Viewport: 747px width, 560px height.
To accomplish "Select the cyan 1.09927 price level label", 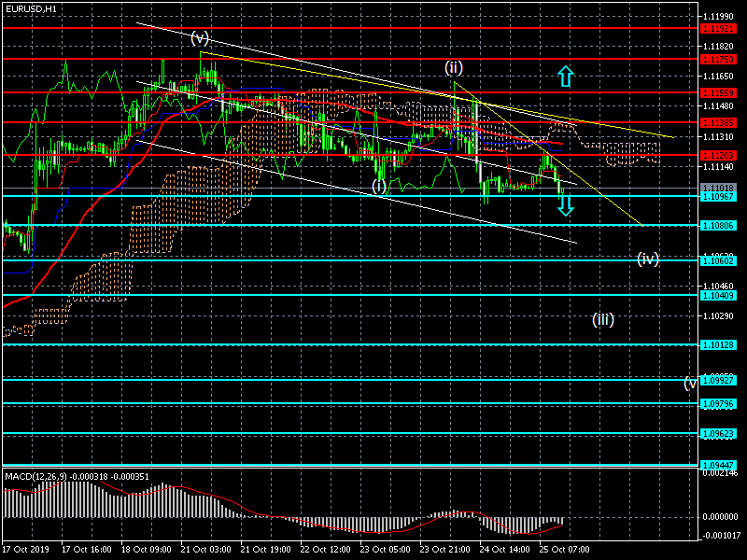I will 718,380.
